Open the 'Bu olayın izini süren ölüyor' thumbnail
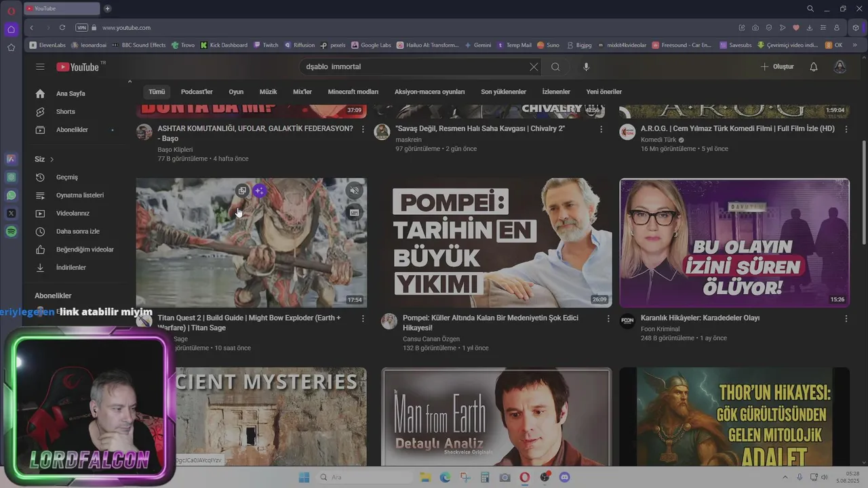 [x=734, y=243]
